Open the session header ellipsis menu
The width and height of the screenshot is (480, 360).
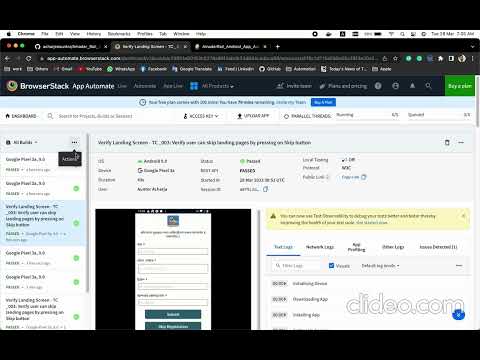click(x=461, y=142)
